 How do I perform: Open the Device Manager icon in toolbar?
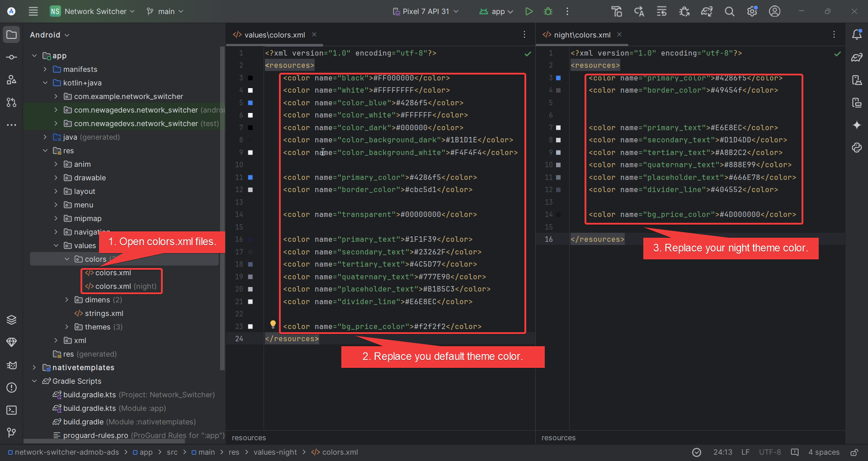pos(617,11)
